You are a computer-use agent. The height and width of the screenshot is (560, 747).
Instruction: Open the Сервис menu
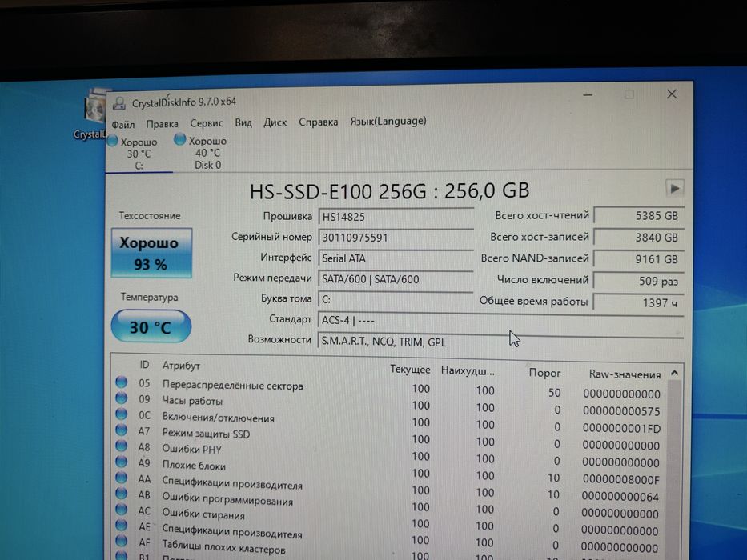point(207,123)
